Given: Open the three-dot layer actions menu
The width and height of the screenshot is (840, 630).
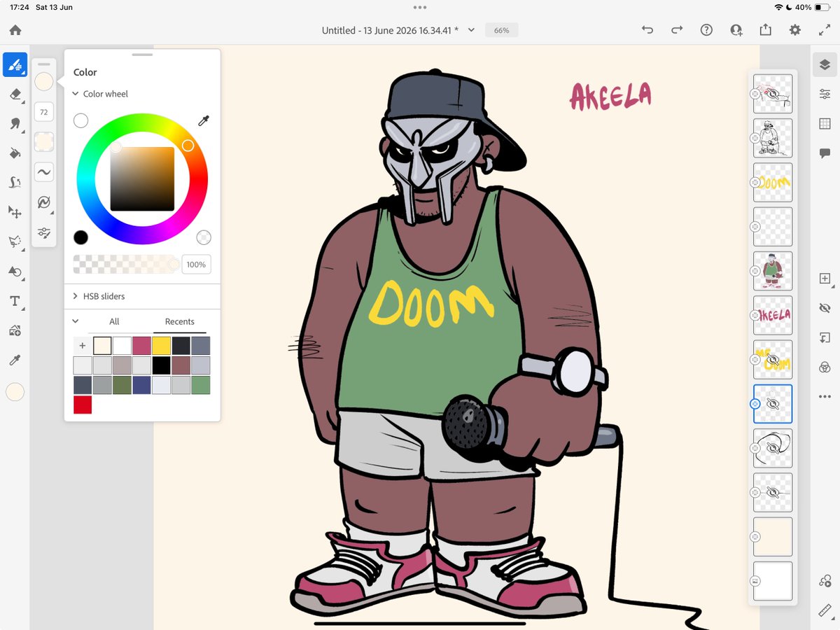Looking at the screenshot, I should tap(825, 396).
